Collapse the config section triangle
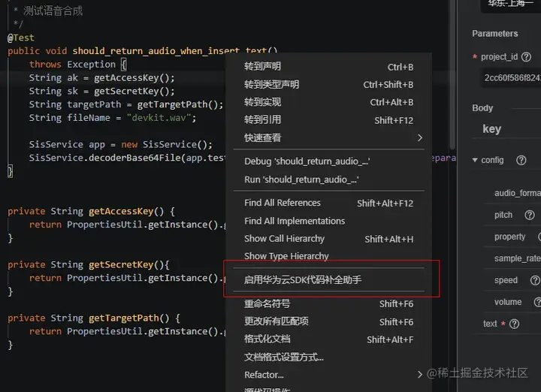Viewport: 541px width, 392px height. coord(475,160)
